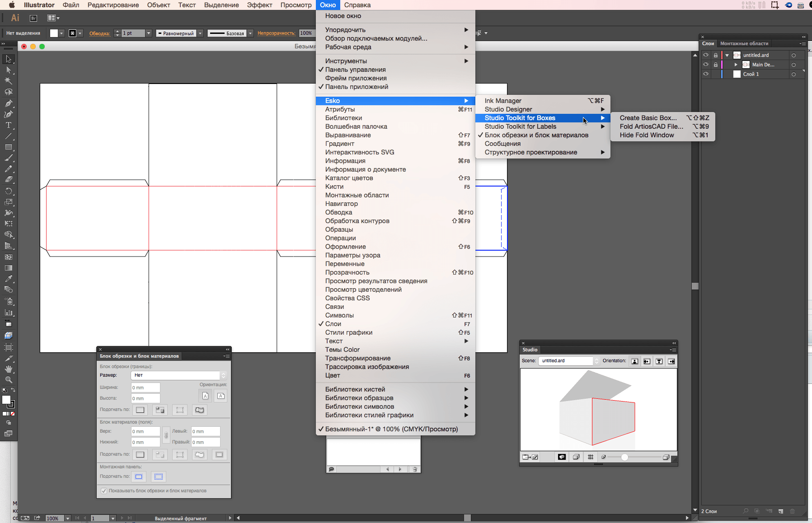Choose 'Hide Fold Window' menu item
Viewport: 812px width, 523px height.
662,135
